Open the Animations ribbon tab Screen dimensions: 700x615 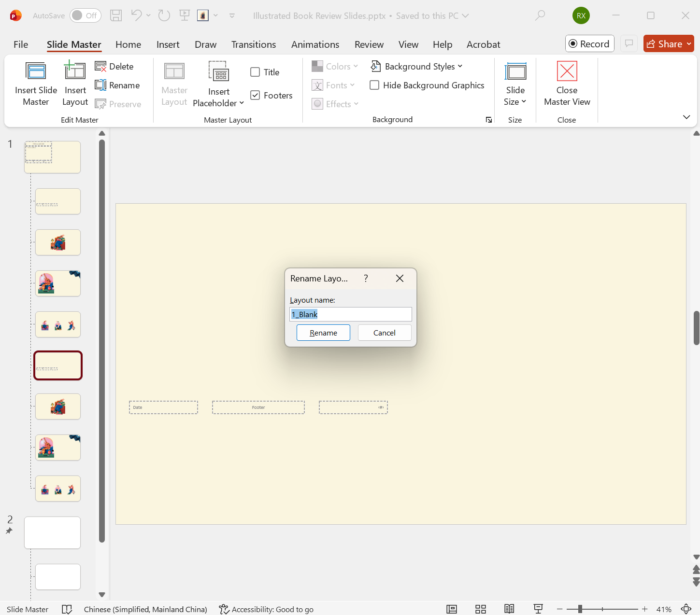click(x=315, y=44)
